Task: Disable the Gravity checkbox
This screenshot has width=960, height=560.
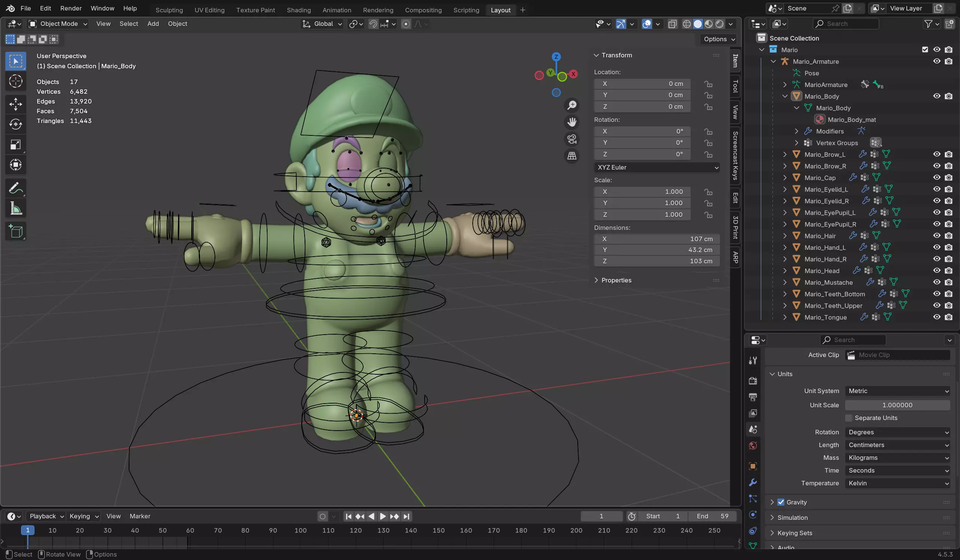Action: click(781, 502)
